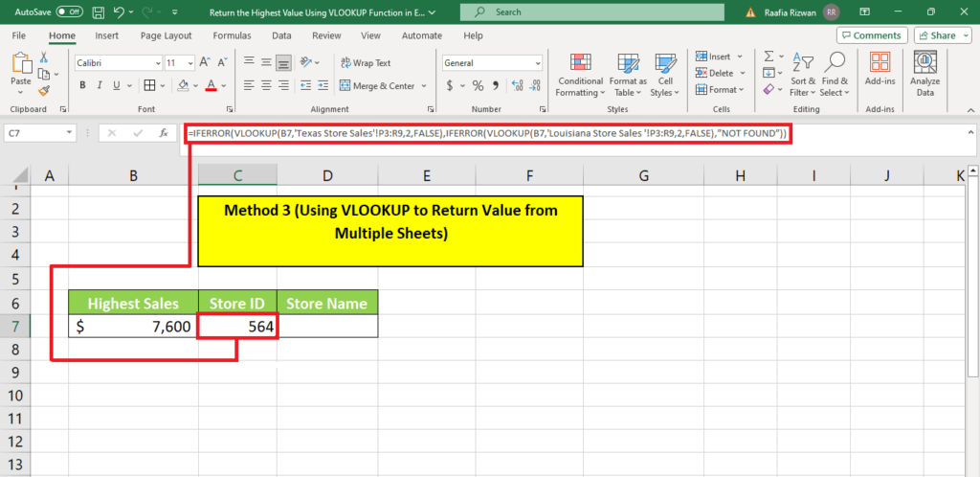Expand the Merge & Center dropdown arrow
The width and height of the screenshot is (980, 477).
(x=423, y=86)
